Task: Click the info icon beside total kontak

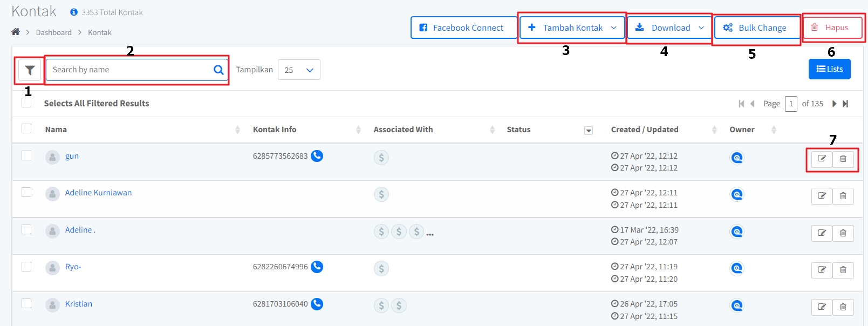Action: point(74,12)
